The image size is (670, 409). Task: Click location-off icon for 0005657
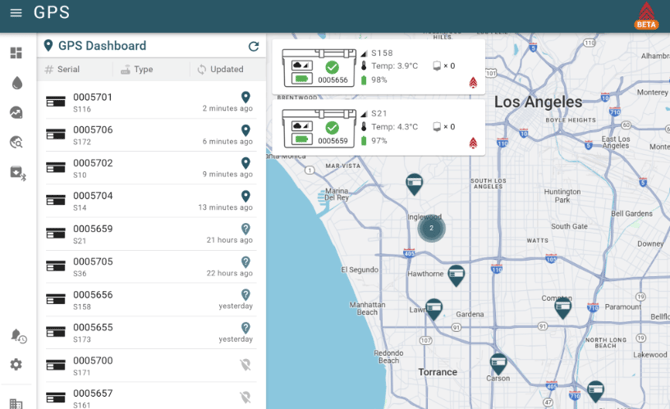245,398
